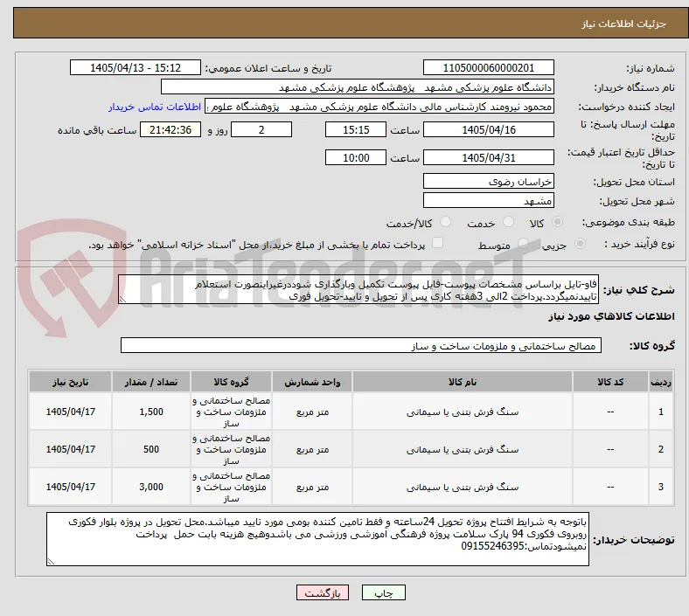This screenshot has width=689, height=616.
Task: Click the گروه کالا table column header
Action: click(x=231, y=382)
